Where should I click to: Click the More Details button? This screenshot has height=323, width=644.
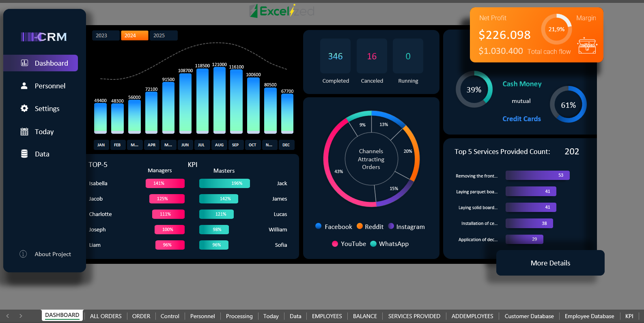click(x=550, y=263)
